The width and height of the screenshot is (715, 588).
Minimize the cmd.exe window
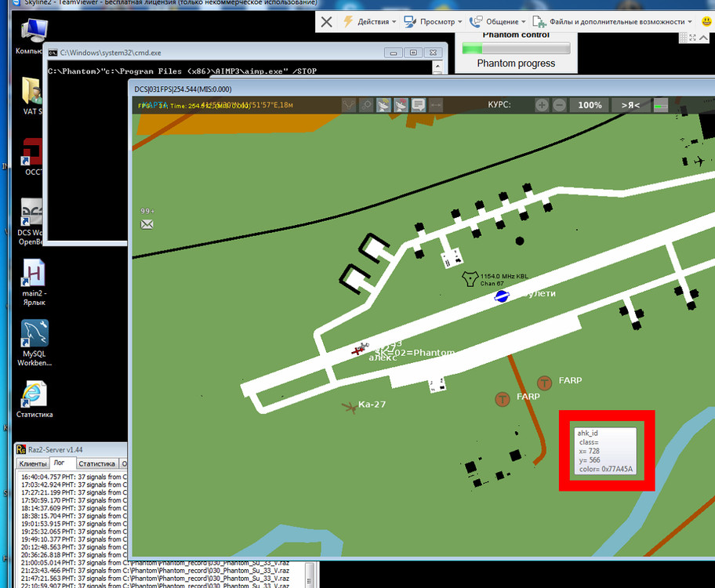point(393,53)
